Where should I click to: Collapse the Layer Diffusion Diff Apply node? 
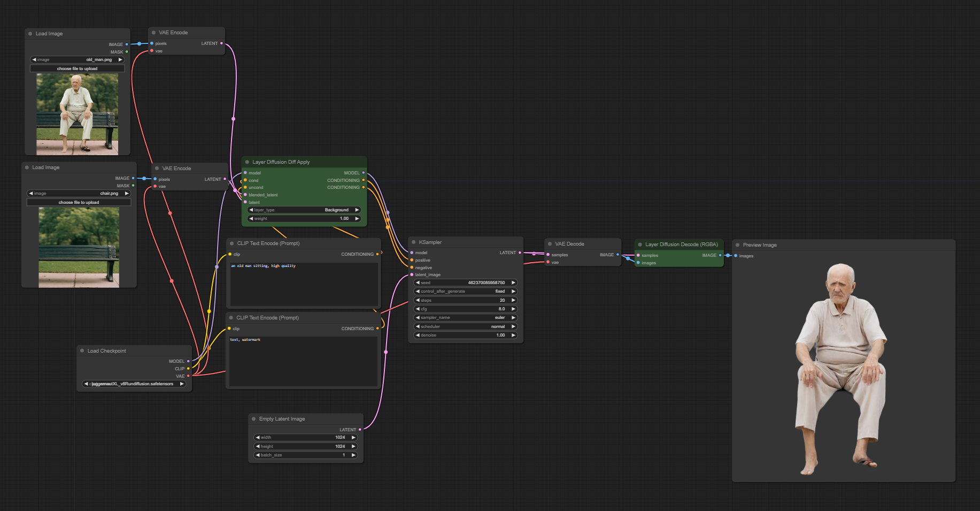tap(247, 162)
